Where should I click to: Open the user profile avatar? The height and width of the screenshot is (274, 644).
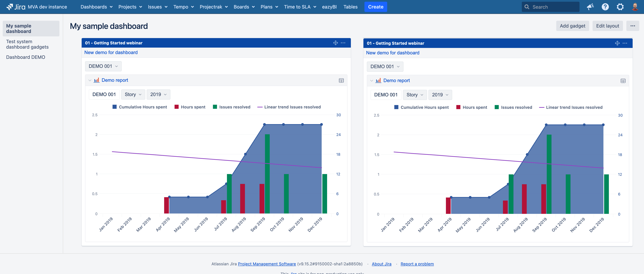pos(635,7)
